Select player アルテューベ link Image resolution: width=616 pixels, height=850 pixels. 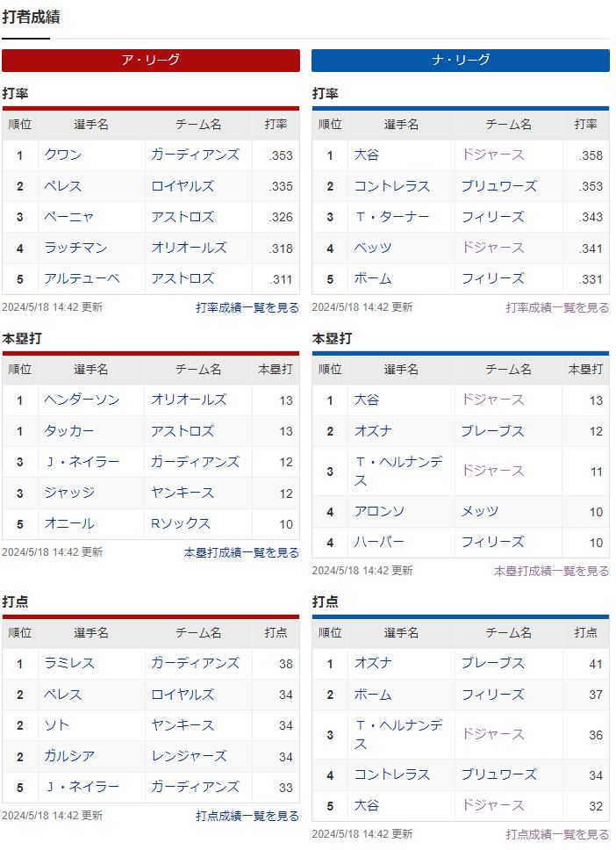[x=82, y=278]
